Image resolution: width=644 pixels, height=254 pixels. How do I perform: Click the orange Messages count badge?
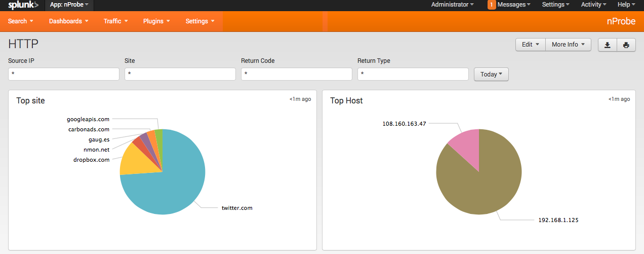click(x=492, y=5)
